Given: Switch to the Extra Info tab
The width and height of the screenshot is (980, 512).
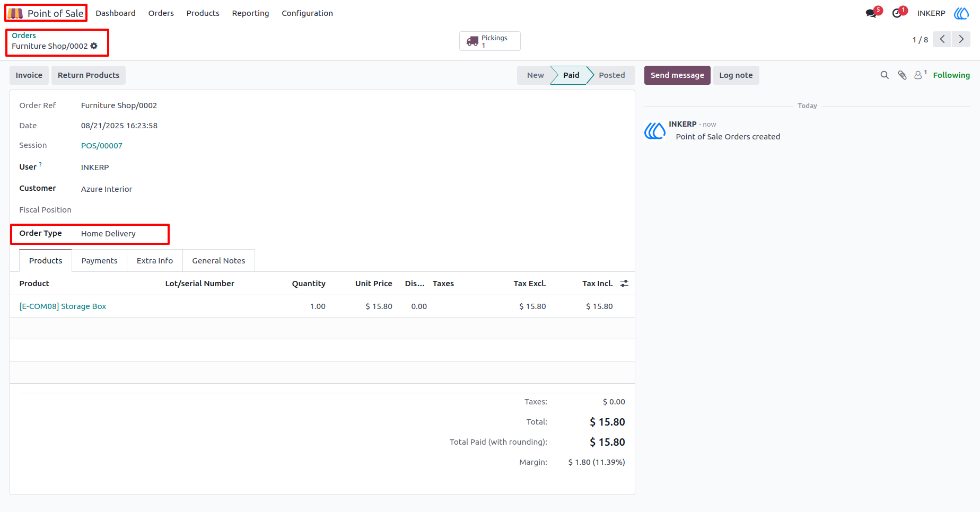Looking at the screenshot, I should 155,261.
